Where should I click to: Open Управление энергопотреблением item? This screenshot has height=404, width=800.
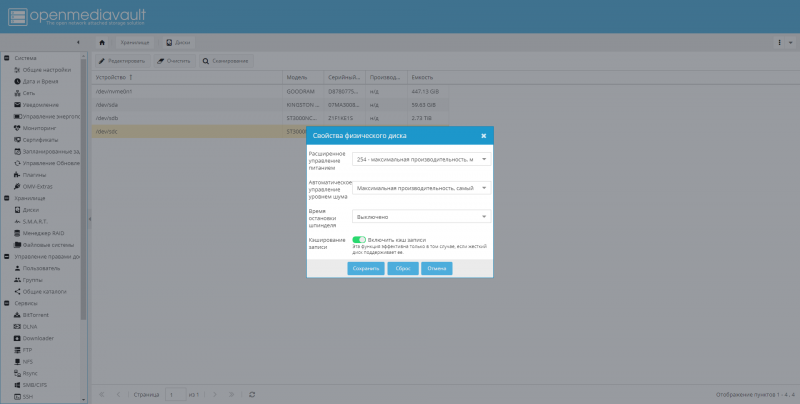click(x=47, y=117)
